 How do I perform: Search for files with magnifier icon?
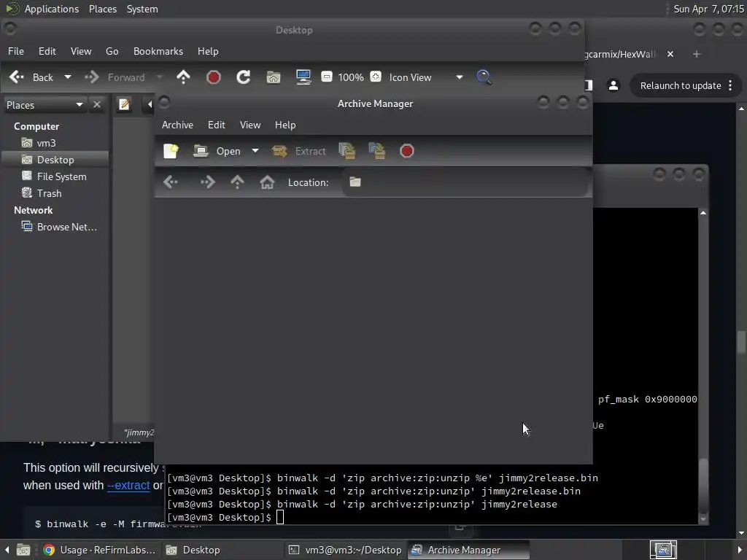point(484,77)
